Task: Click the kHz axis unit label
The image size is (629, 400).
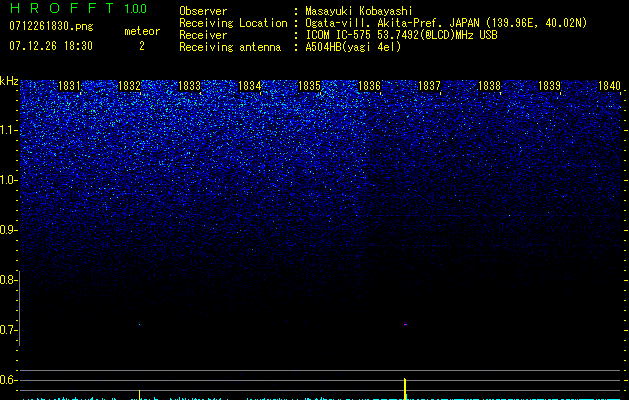Action: click(9, 81)
